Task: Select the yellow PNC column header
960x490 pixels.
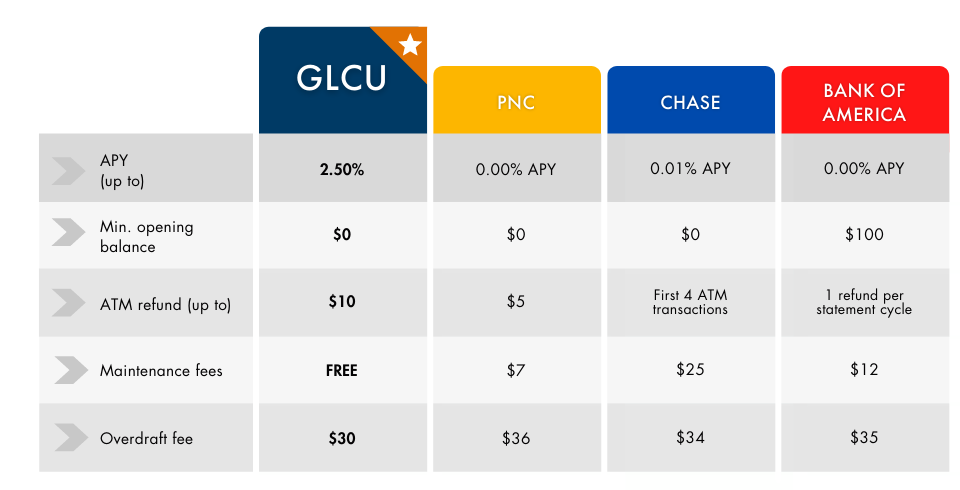Action: 517,100
